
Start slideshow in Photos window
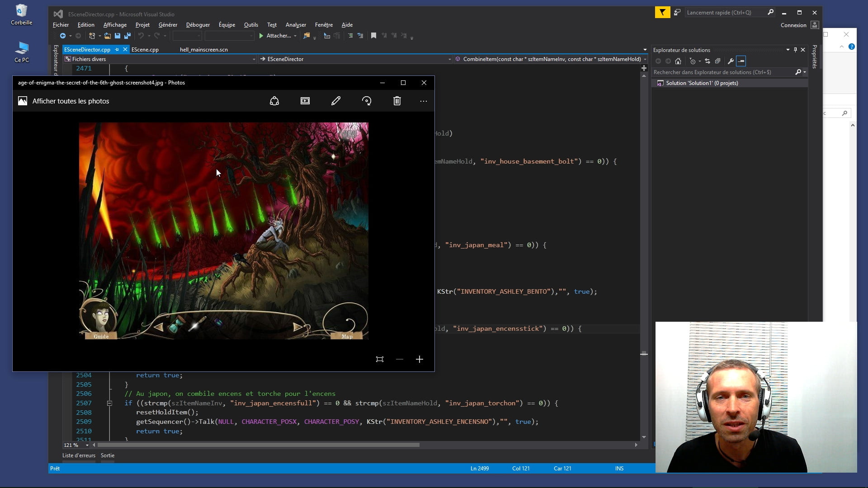click(305, 101)
